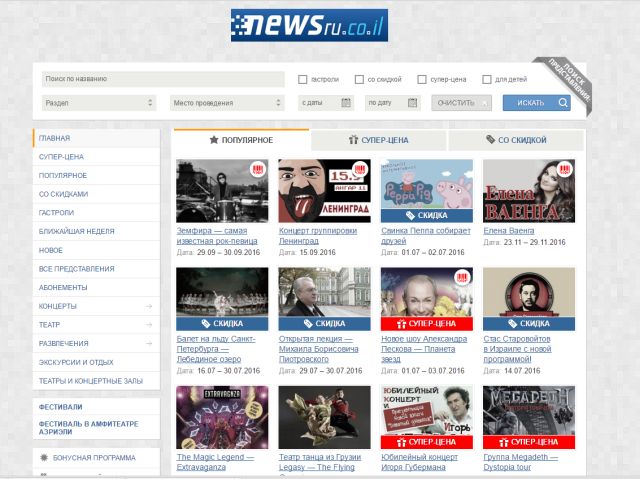Click the NEWSru.co.il logo
The height and width of the screenshot is (479, 640).
[309, 25]
